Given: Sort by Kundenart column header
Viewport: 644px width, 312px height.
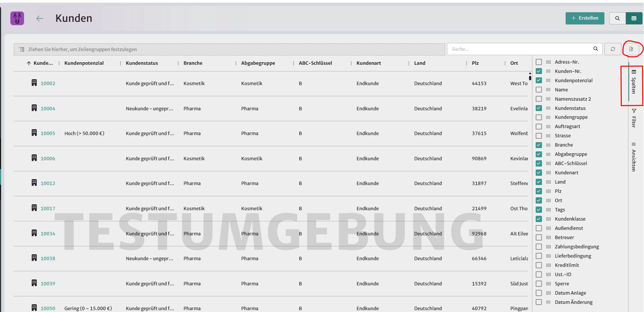Looking at the screenshot, I should (x=369, y=63).
